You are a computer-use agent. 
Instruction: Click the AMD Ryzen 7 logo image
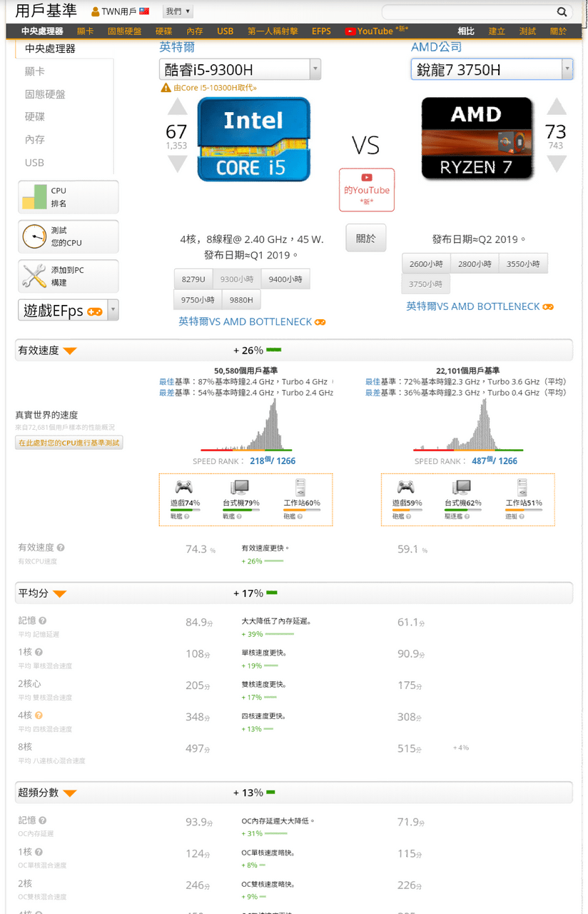pyautogui.click(x=477, y=138)
